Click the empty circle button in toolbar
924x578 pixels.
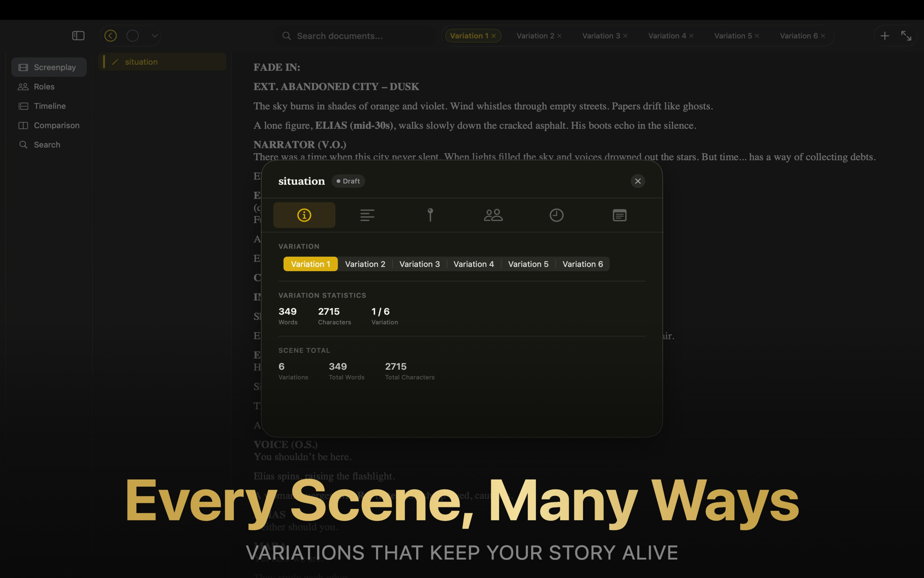(133, 36)
